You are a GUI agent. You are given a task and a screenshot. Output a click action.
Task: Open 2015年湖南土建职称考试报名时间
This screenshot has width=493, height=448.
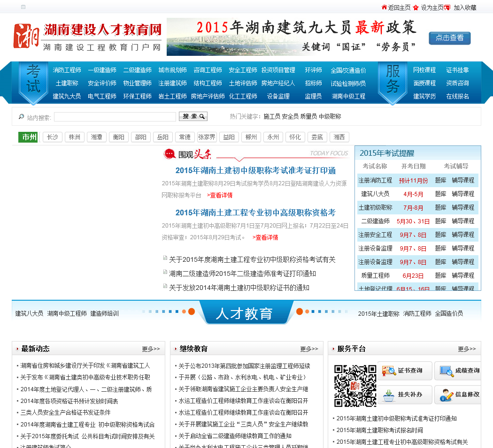click(x=379, y=430)
